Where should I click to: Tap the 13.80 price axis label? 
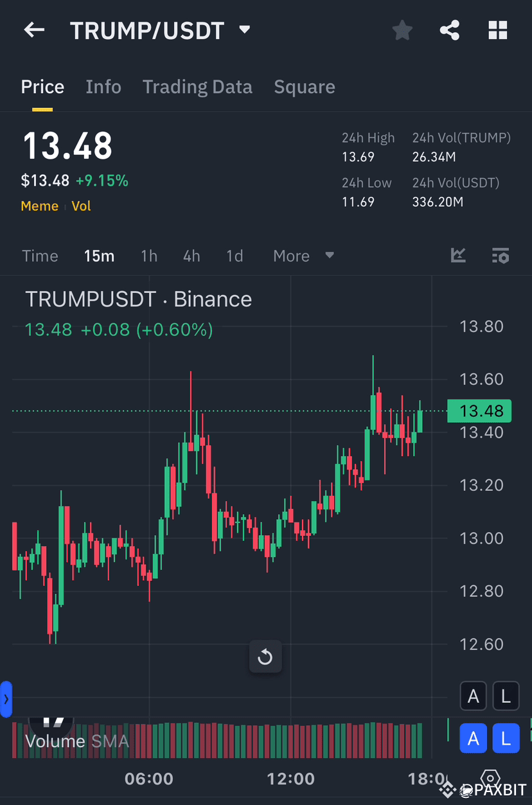pos(482,326)
